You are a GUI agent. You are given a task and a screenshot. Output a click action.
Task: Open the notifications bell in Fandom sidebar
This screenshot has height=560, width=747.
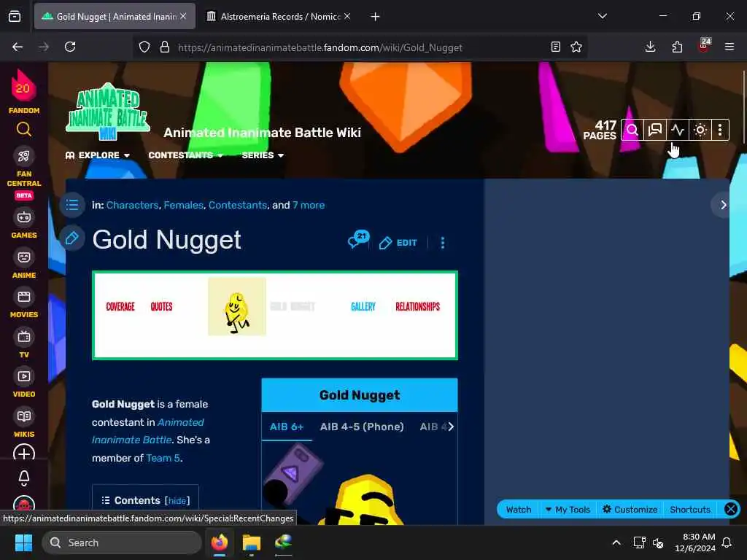point(24,478)
